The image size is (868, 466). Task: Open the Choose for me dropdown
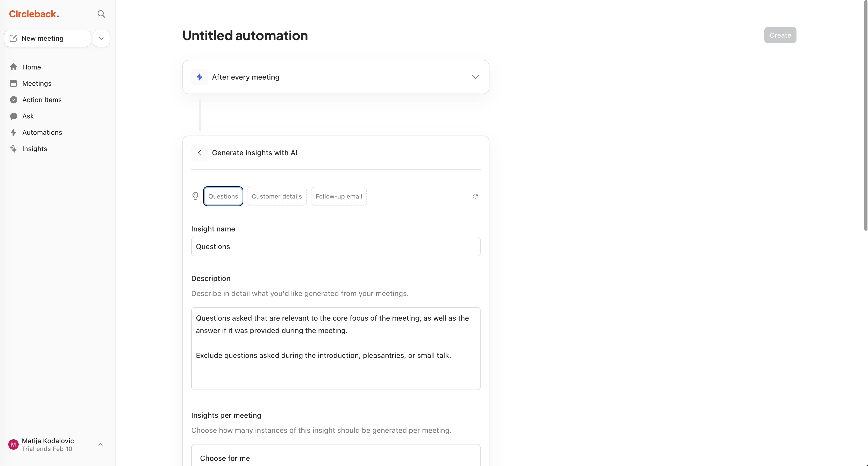[x=336, y=457]
